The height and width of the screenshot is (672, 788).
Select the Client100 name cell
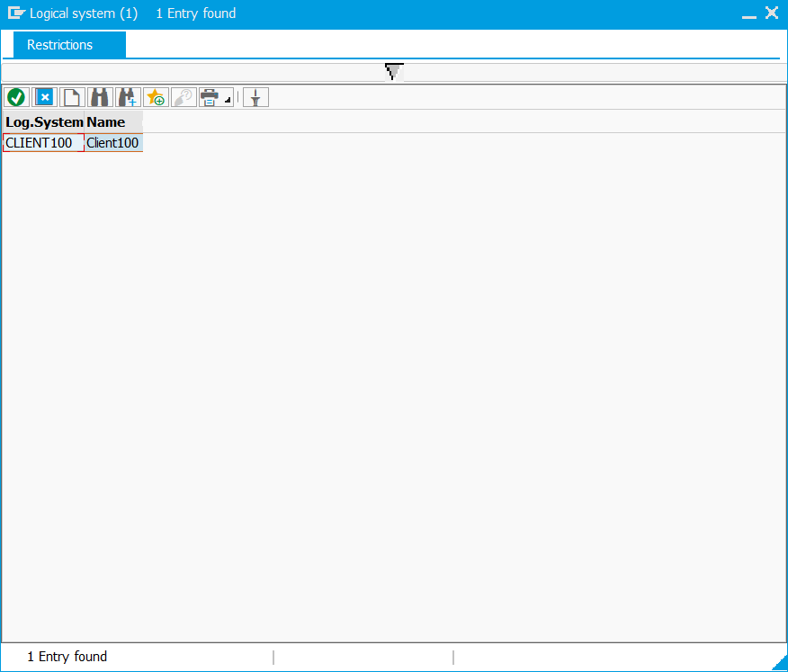click(x=113, y=143)
